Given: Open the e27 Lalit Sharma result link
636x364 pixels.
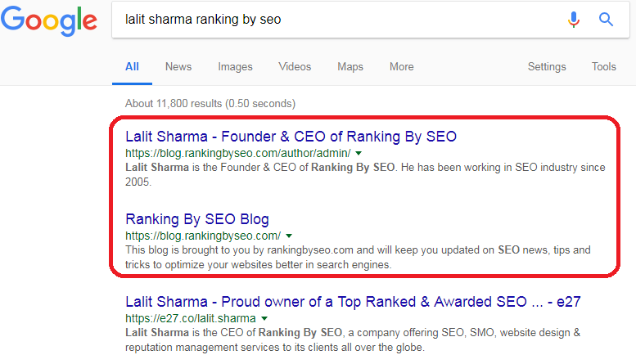Looking at the screenshot, I should (353, 302).
